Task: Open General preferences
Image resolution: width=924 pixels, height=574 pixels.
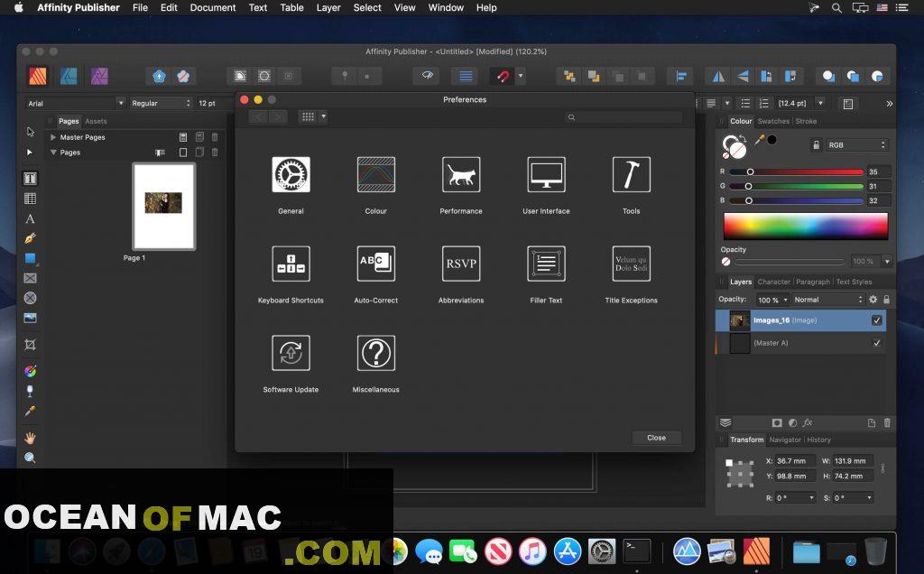Action: tap(291, 174)
